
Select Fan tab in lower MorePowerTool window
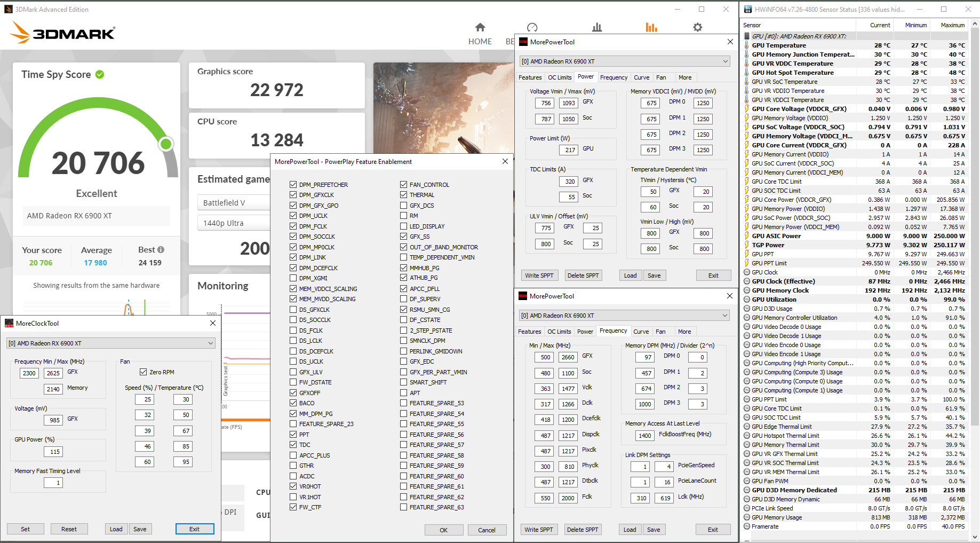click(x=660, y=332)
